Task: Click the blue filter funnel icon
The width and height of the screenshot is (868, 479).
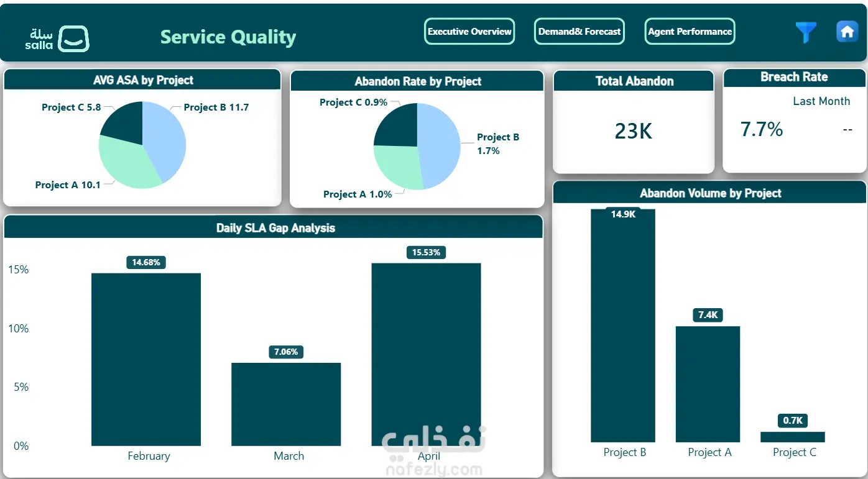Action: click(806, 32)
